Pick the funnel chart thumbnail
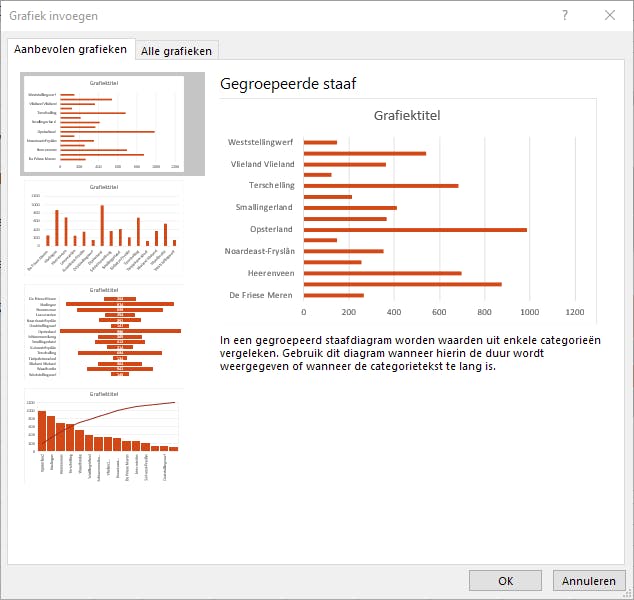This screenshot has height=600, width=634. click(104, 332)
